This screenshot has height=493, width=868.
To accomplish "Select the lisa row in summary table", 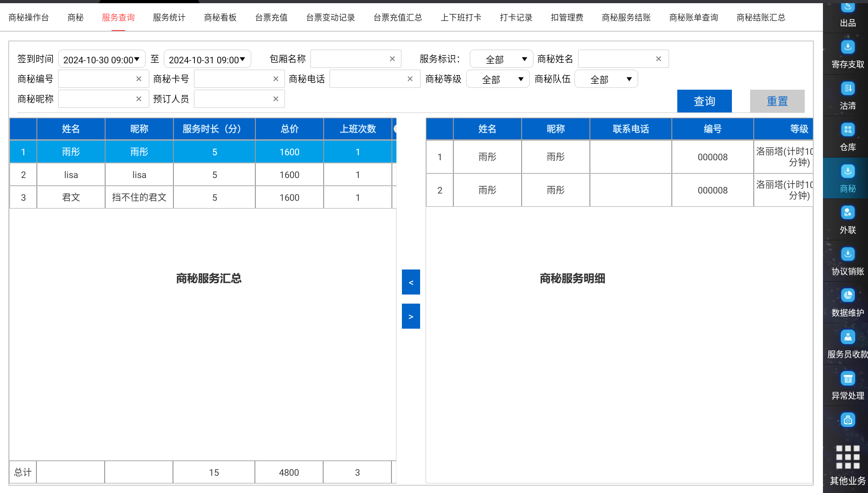I will click(x=203, y=175).
